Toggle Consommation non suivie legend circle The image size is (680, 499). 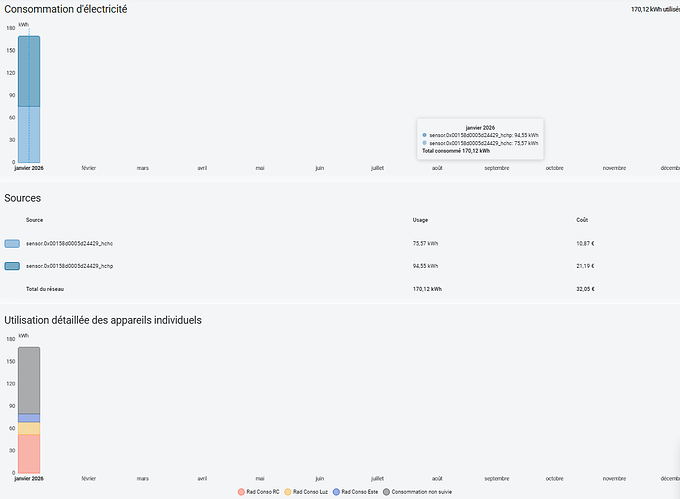click(x=387, y=492)
